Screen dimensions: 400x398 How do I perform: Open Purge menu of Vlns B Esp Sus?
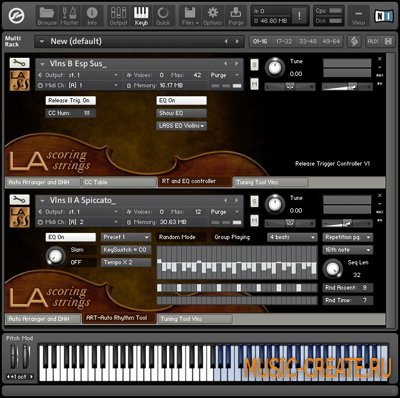[x=226, y=75]
